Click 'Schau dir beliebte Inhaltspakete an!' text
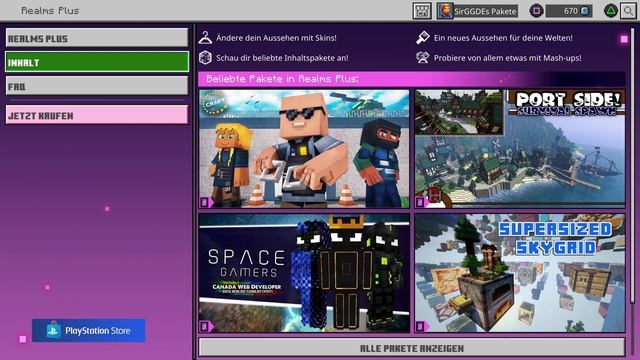Screen dimensions: 640x360 point(282,58)
